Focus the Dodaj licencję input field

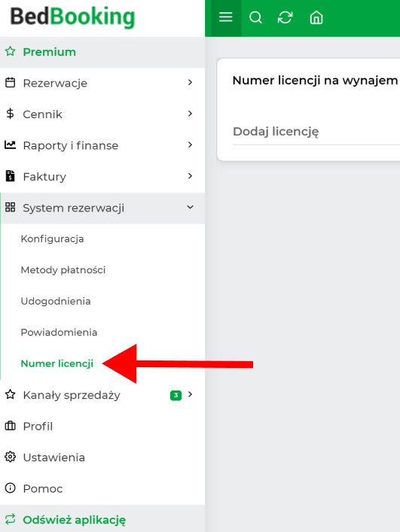click(x=316, y=132)
